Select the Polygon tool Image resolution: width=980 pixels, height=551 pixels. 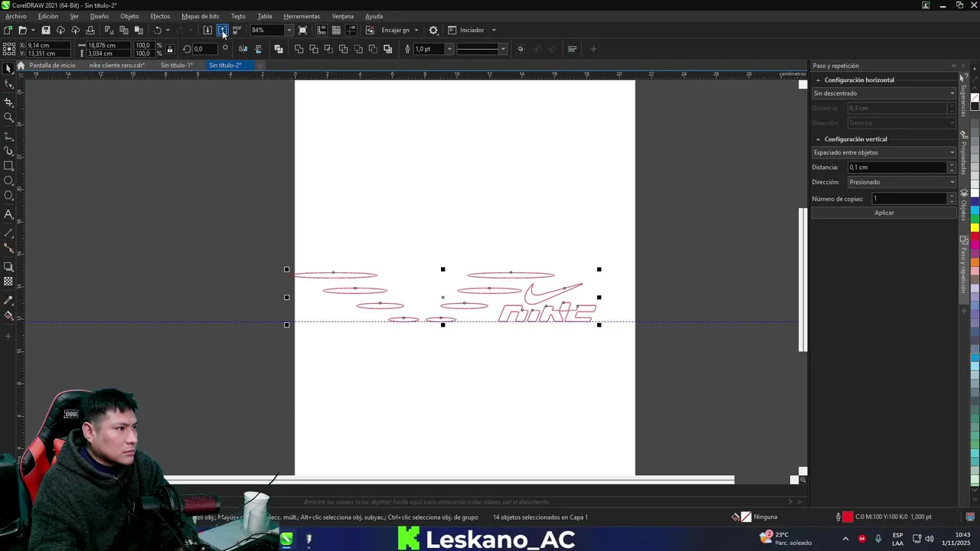coord(8,197)
